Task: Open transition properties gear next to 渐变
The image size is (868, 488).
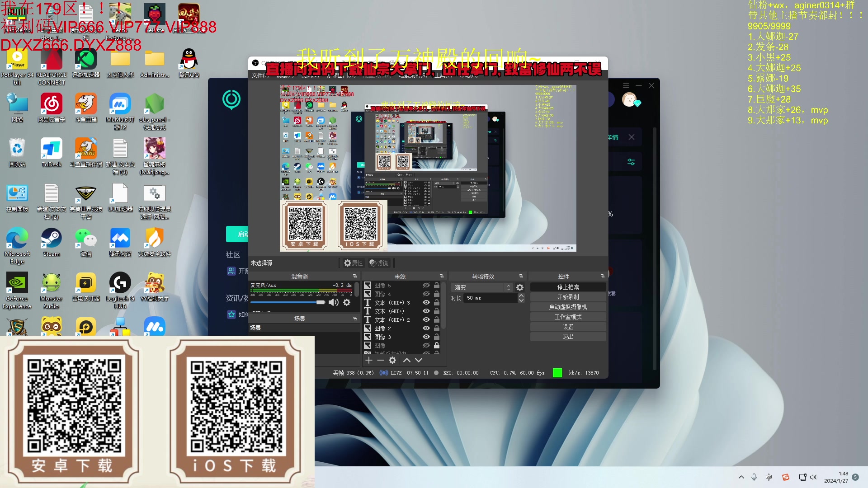Action: click(x=520, y=287)
